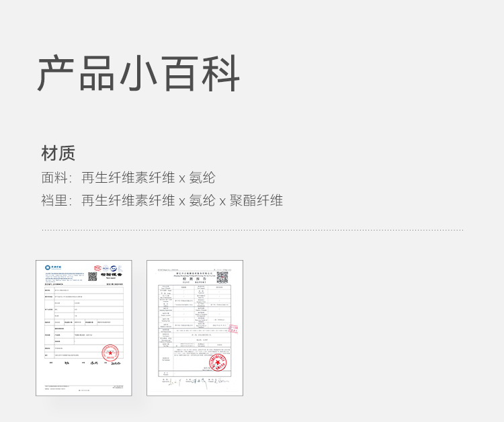This screenshot has height=422, width=504.
Task: Click the blue logo on left report
Action: [53, 267]
